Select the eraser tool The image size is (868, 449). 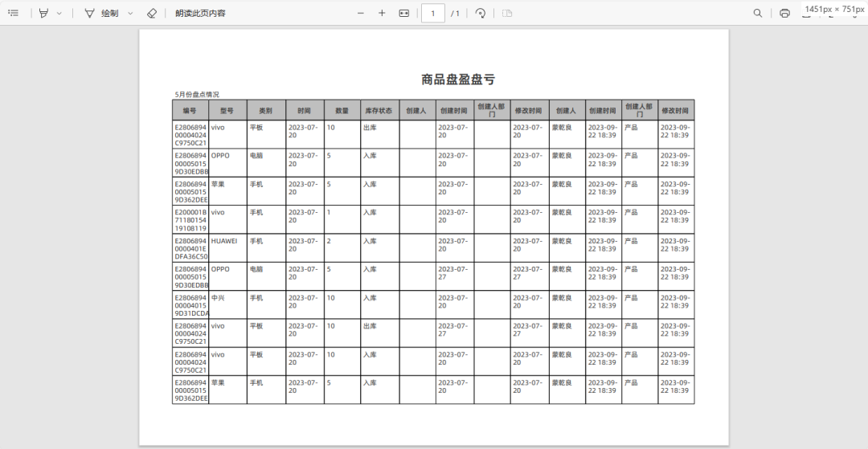point(152,13)
